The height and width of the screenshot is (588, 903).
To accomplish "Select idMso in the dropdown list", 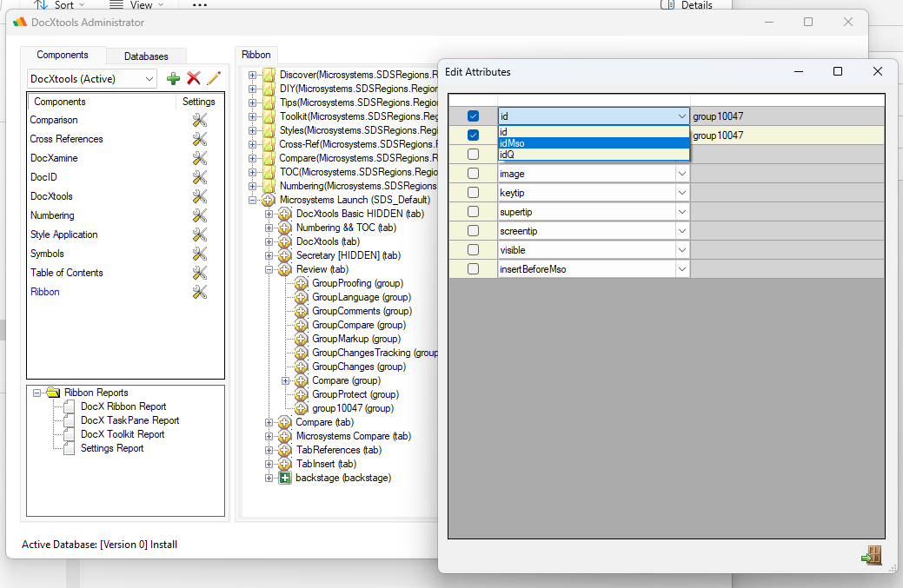I will (x=594, y=143).
